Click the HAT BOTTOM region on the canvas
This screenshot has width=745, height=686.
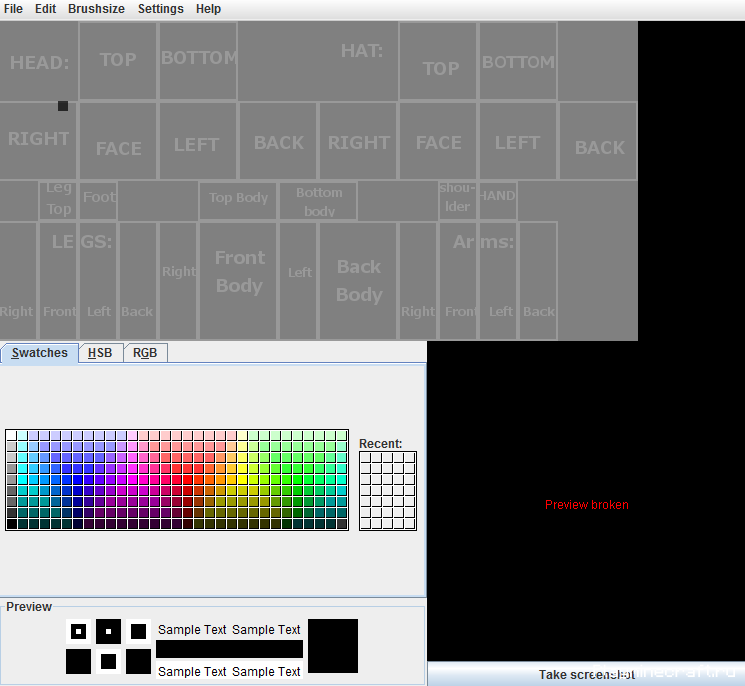518,61
